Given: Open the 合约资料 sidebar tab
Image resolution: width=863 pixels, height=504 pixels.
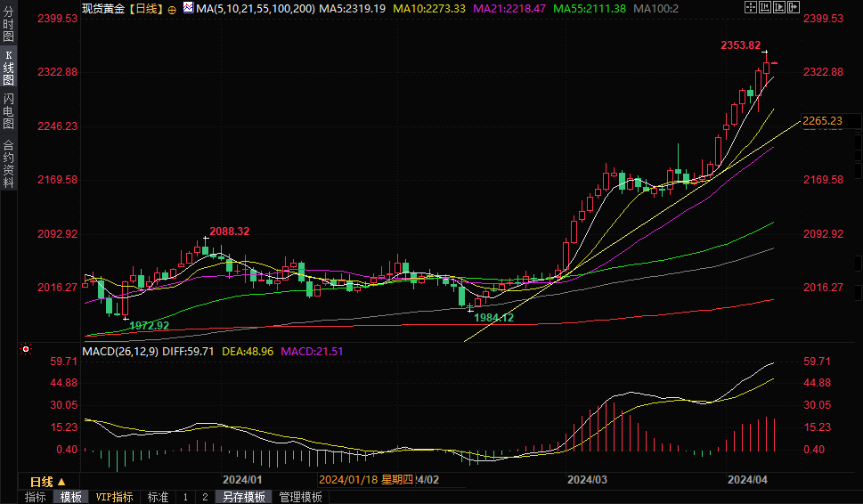Looking at the screenshot, I should coord(8,163).
